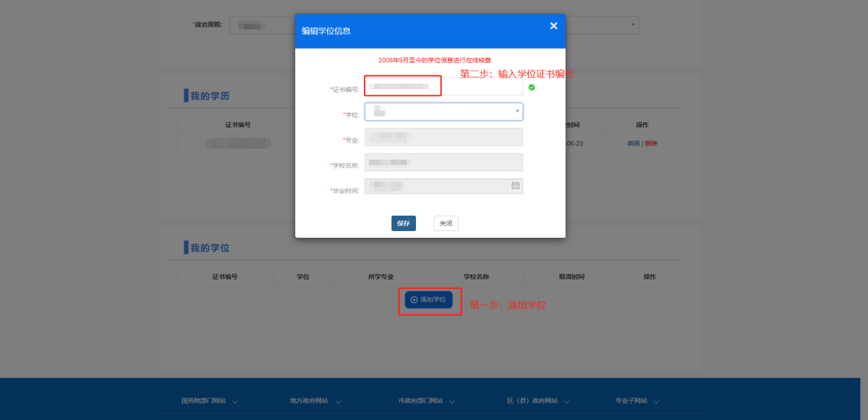Viewport: 868px width, 420px height.
Task: Click the 证书编号 input field
Action: (444, 86)
